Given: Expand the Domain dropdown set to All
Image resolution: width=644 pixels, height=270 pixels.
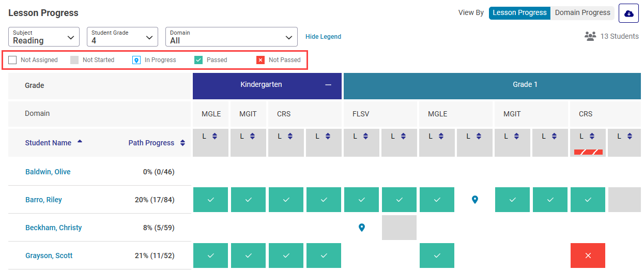Looking at the screenshot, I should (x=231, y=37).
